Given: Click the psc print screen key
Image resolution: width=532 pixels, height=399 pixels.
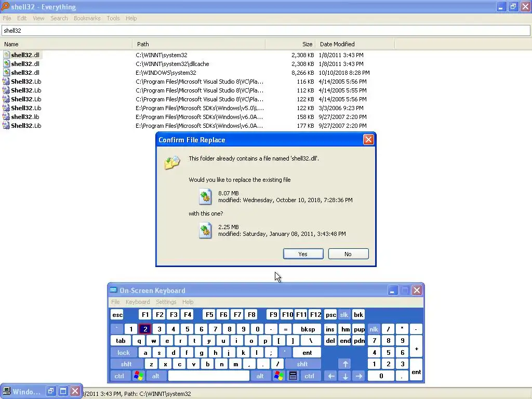Looking at the screenshot, I should point(330,314).
